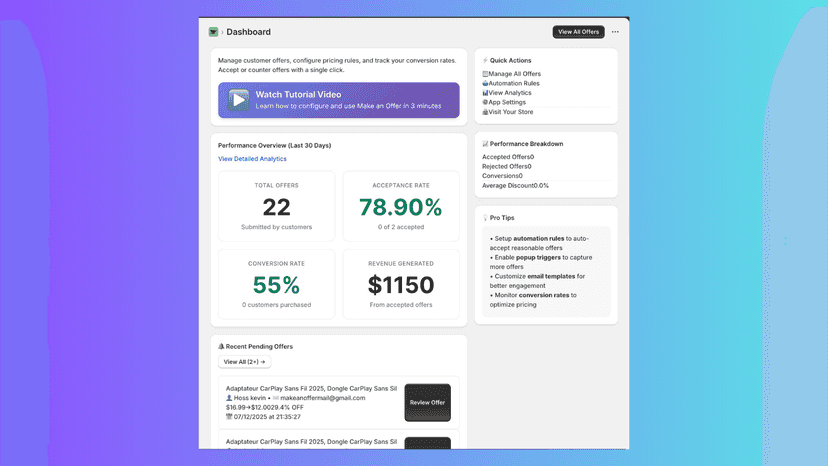This screenshot has width=828, height=466.
Task: Click the envelope icon beside makeanoffermail@gmail.com
Action: [x=276, y=398]
